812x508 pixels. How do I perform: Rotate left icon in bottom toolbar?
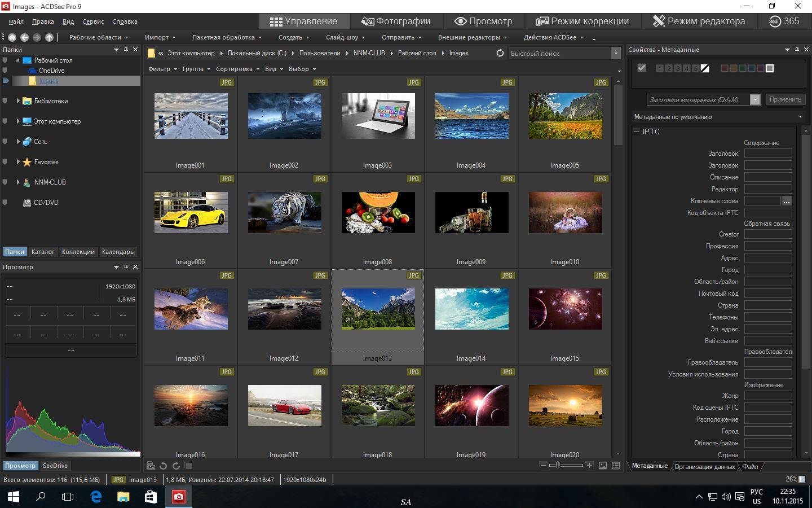163,466
